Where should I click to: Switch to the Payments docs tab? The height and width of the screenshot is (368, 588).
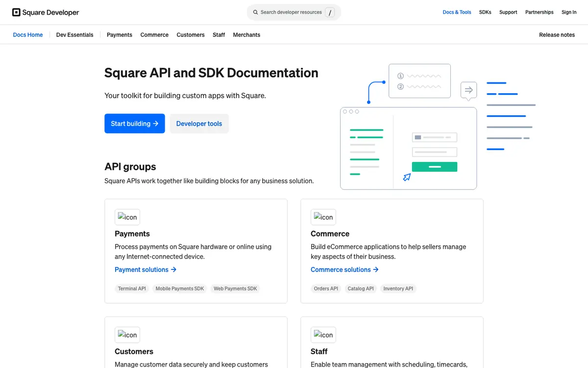point(120,35)
